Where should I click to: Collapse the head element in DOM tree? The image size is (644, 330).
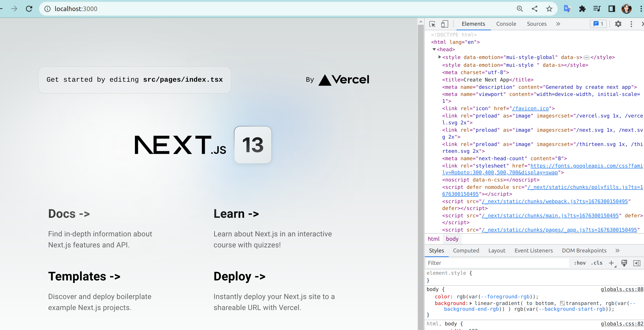[x=434, y=49]
